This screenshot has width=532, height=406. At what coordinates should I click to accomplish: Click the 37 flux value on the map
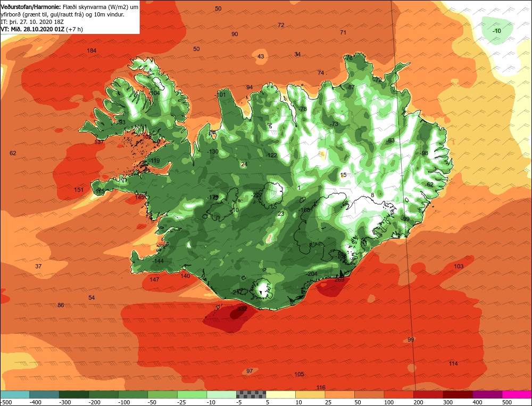38,266
